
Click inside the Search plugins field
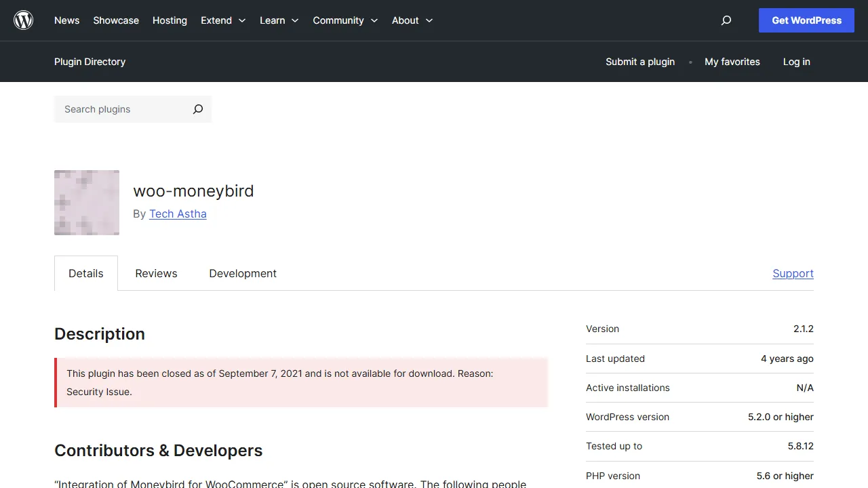click(122, 109)
